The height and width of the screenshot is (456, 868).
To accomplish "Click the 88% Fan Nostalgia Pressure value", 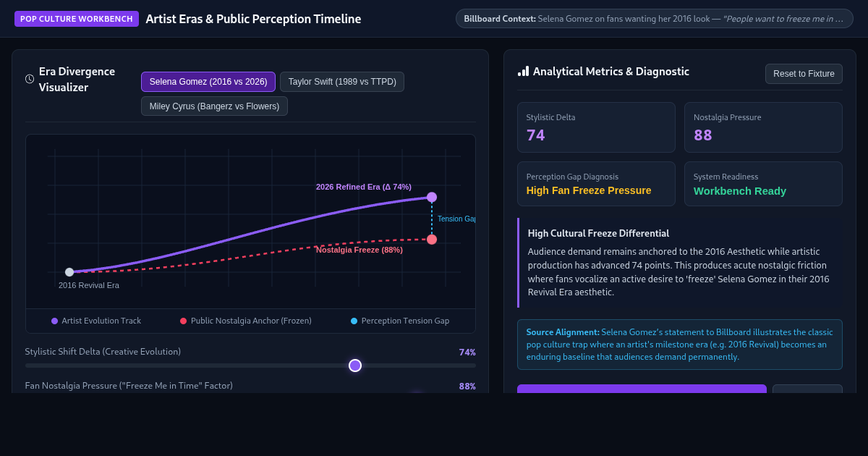I will click(467, 386).
